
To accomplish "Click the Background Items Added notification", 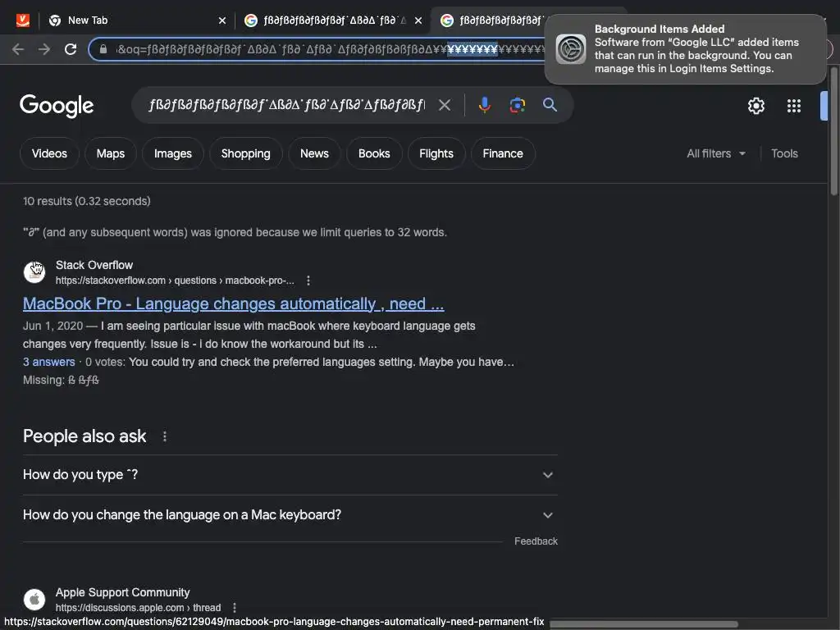I will pyautogui.click(x=685, y=48).
